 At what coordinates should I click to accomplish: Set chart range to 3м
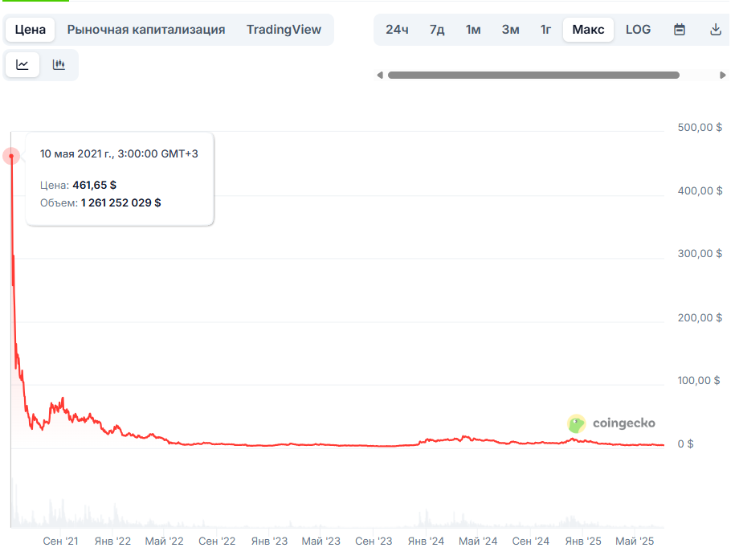point(510,30)
